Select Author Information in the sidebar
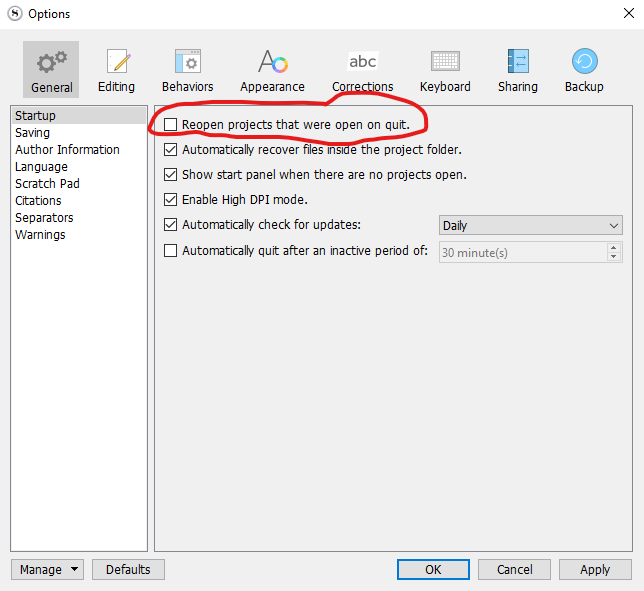The height and width of the screenshot is (591, 644). [67, 150]
